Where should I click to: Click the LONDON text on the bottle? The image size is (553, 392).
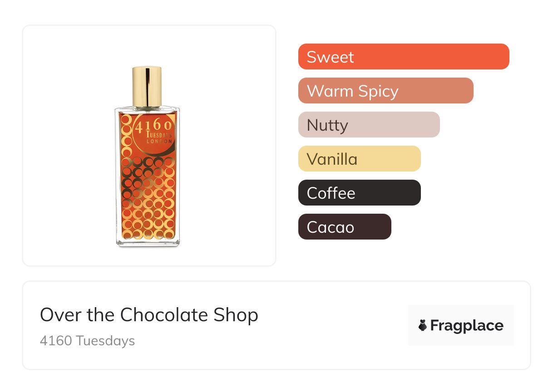click(159, 142)
